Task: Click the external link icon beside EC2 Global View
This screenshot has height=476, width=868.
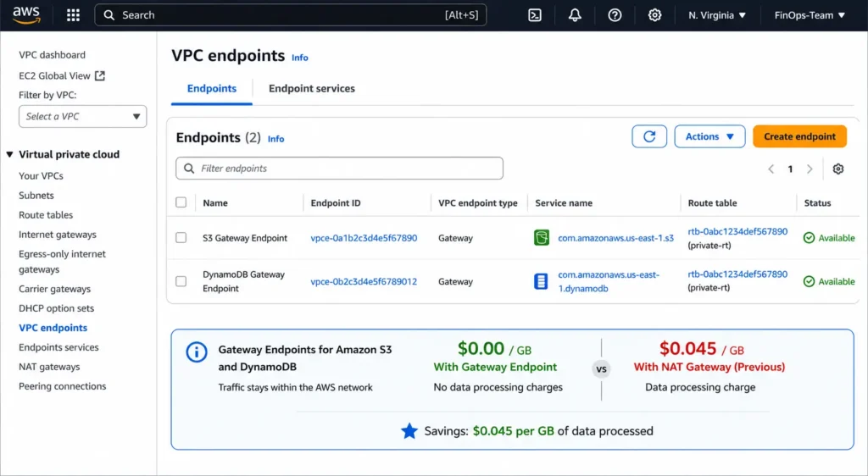Action: [100, 75]
